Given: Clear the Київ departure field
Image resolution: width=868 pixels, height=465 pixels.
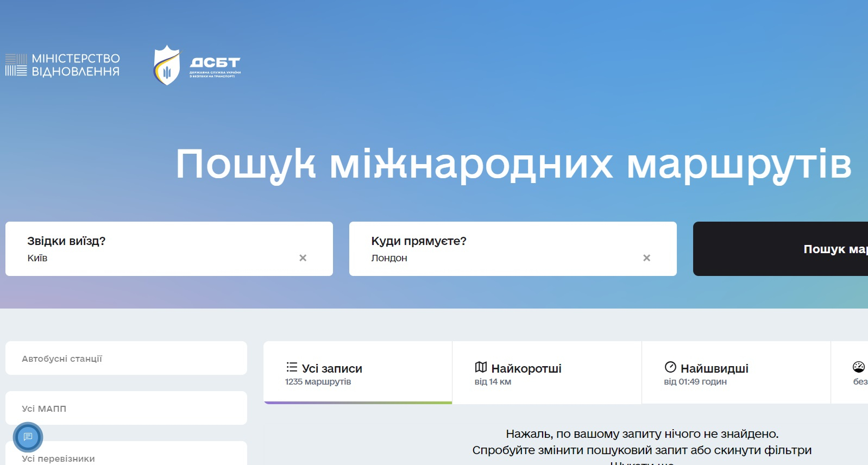Looking at the screenshot, I should tap(303, 258).
